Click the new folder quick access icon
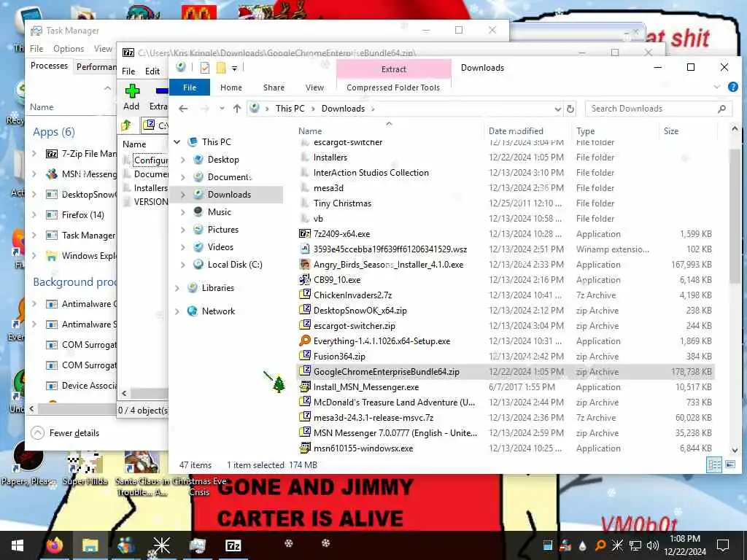Image resolution: width=747 pixels, height=560 pixels. pos(221,68)
